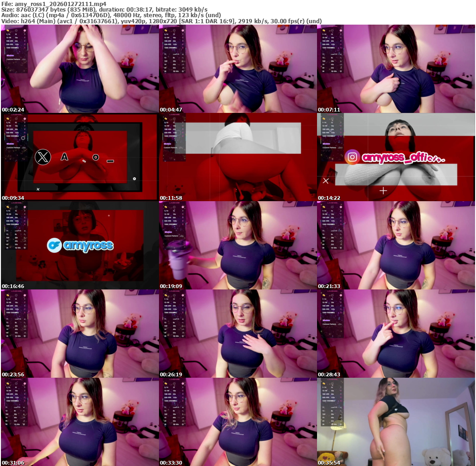This screenshot has height=466, width=476.
Task: Open the thumbnail stamped 00:04:47
Action: point(238,69)
